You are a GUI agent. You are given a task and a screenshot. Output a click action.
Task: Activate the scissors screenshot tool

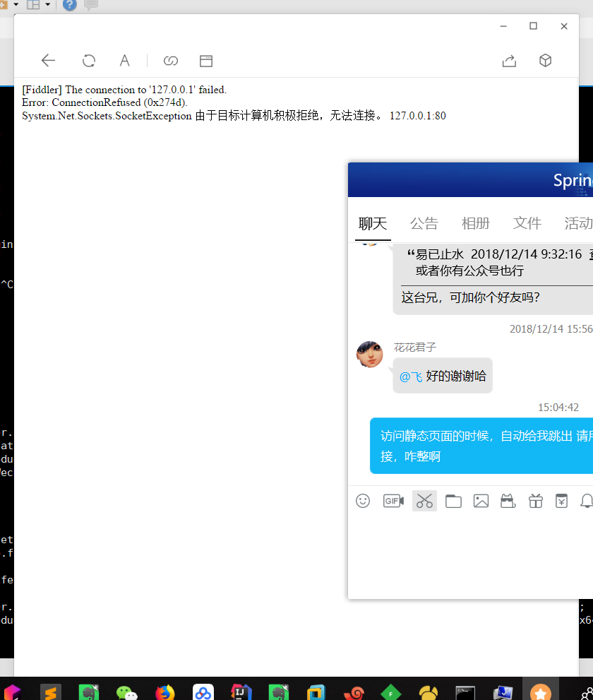tap(424, 501)
